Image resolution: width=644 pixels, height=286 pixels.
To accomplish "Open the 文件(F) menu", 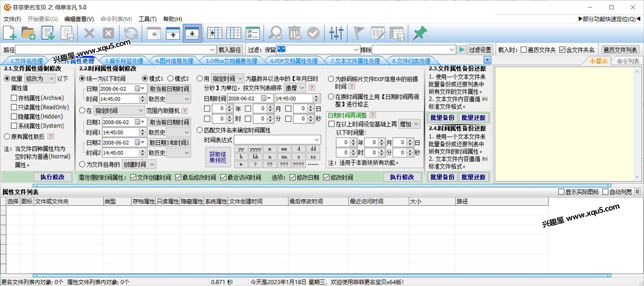I will (x=12, y=19).
